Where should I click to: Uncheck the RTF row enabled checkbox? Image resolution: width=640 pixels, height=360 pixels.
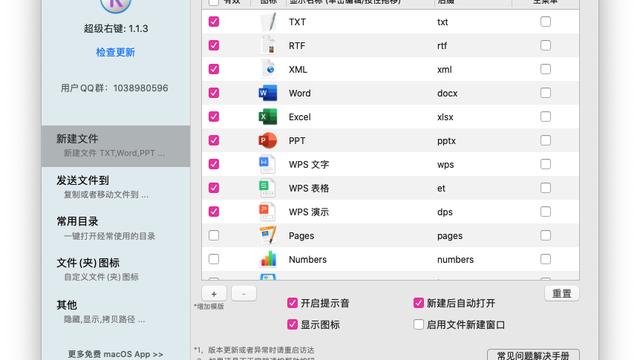[214, 45]
